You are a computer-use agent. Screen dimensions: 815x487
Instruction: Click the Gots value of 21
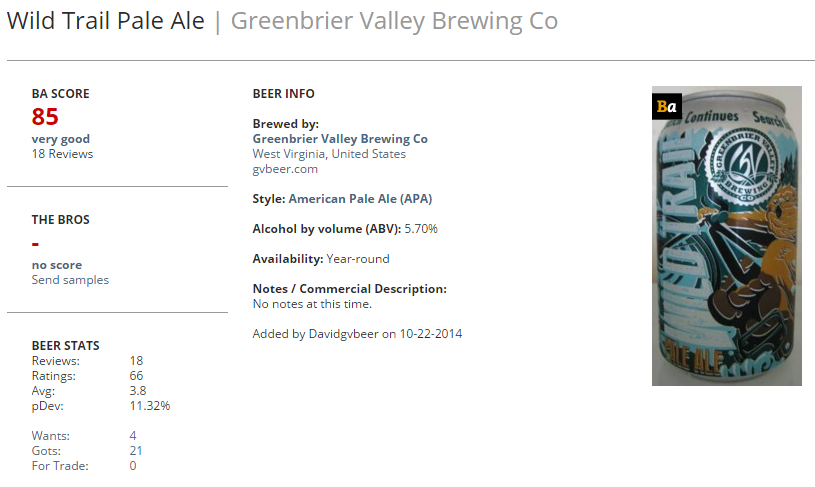(136, 451)
